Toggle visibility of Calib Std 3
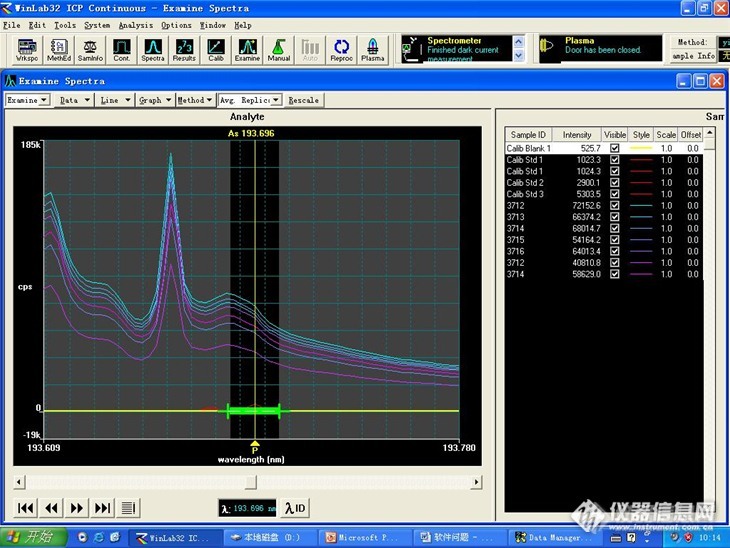 pos(615,194)
